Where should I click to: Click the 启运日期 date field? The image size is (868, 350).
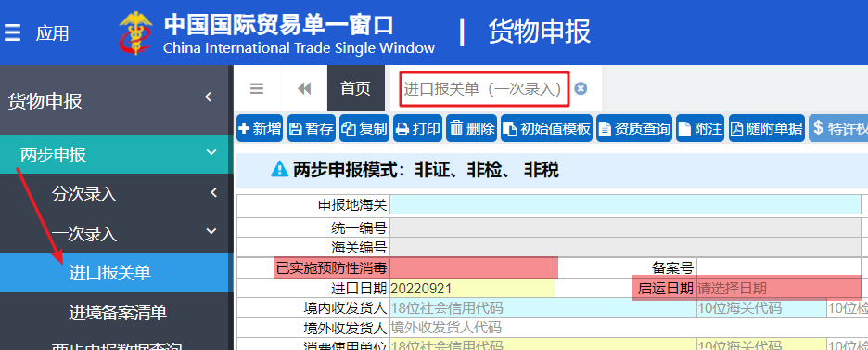point(778,288)
